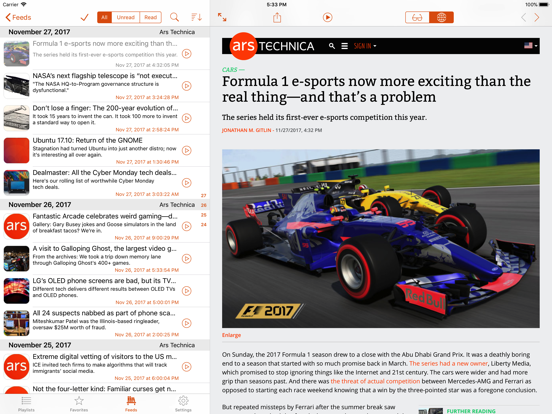552x414 pixels.
Task: Open All 24 suspects nabbed article
Action: [x=105, y=323]
